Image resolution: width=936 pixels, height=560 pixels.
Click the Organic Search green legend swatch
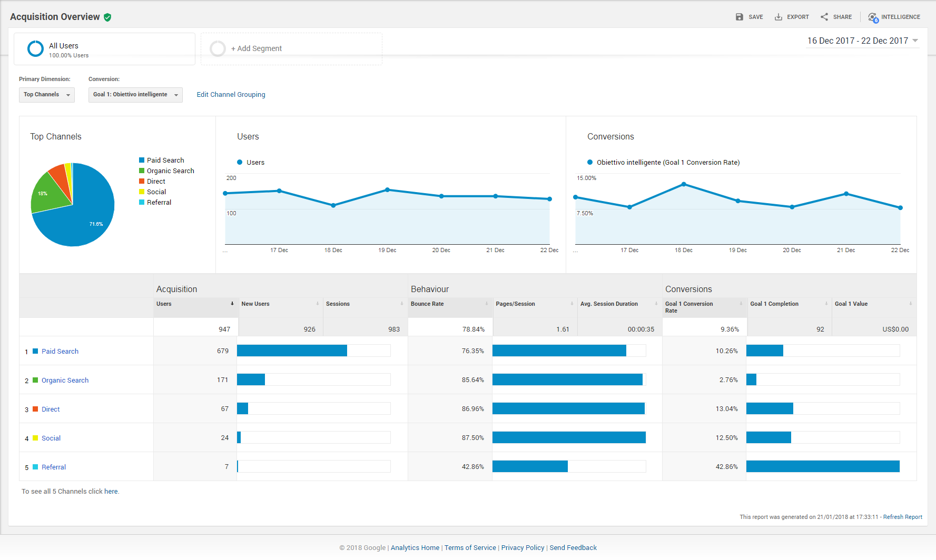[142, 171]
